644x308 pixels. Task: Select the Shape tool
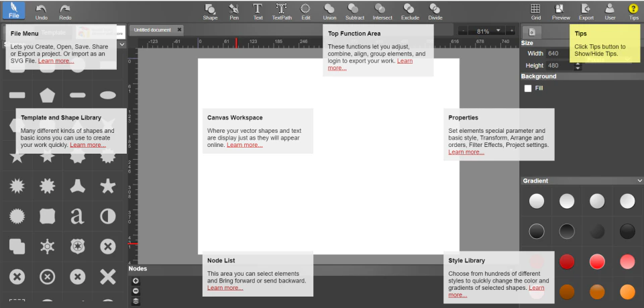point(210,12)
